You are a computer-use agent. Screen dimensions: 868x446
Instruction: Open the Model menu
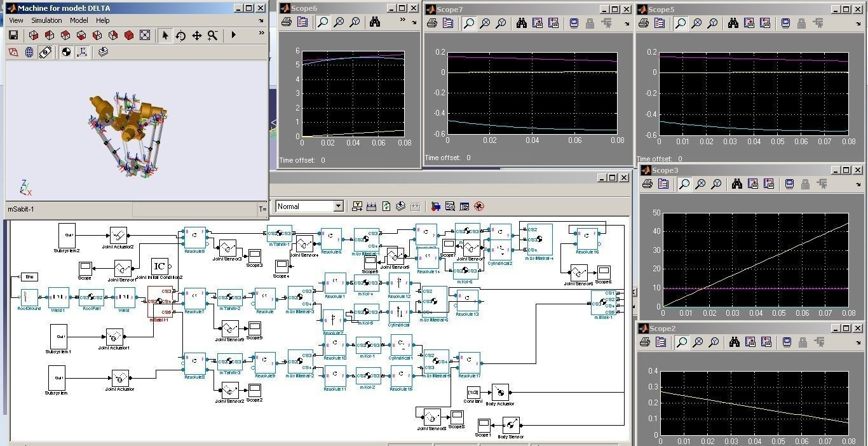[x=79, y=20]
